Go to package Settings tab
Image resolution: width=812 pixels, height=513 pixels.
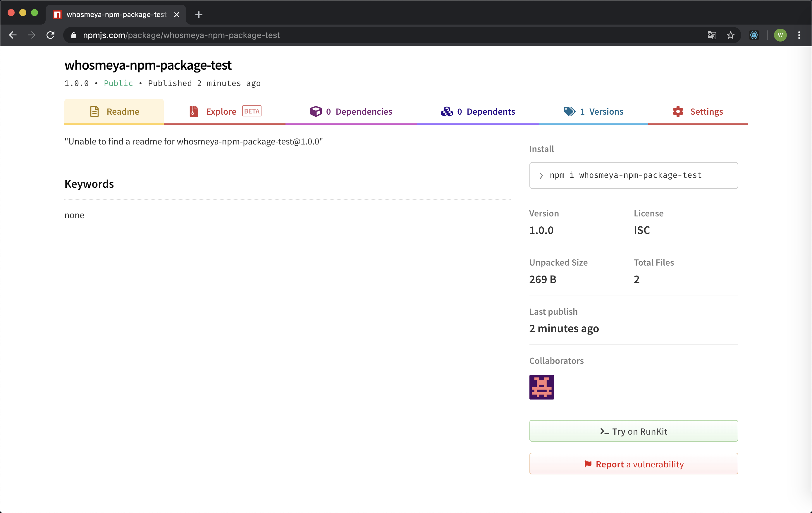pyautogui.click(x=698, y=111)
